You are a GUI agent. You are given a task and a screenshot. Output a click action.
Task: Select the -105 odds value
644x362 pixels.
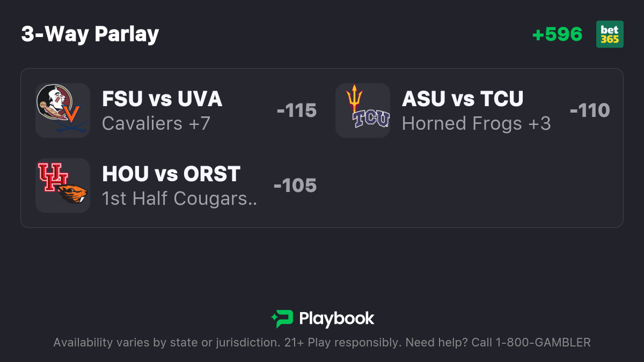tap(295, 186)
